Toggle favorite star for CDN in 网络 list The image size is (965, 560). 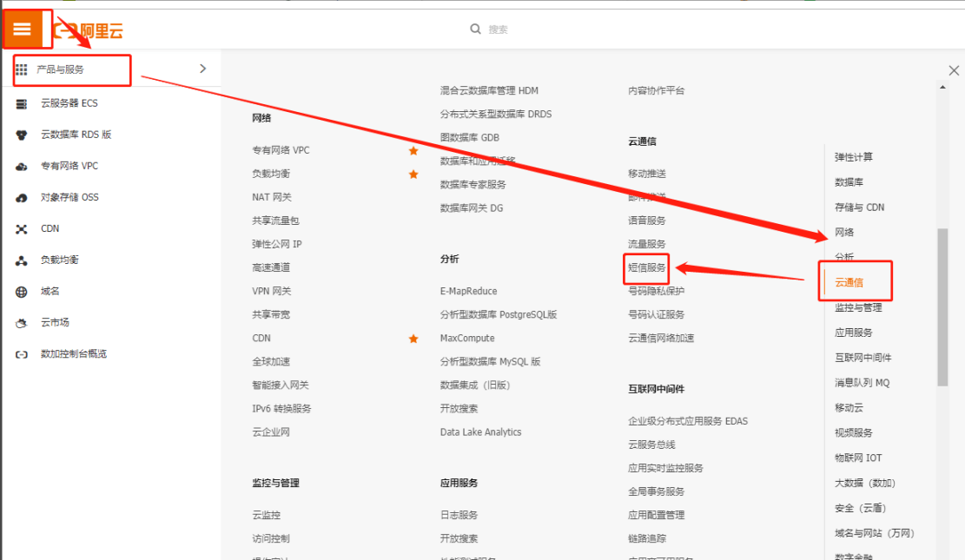click(413, 339)
